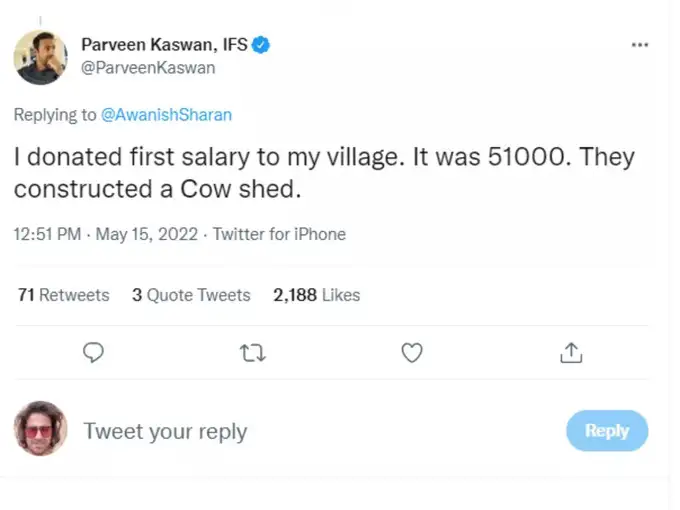Open the three-dot more options menu
This screenshot has width=680, height=510.
(640, 46)
